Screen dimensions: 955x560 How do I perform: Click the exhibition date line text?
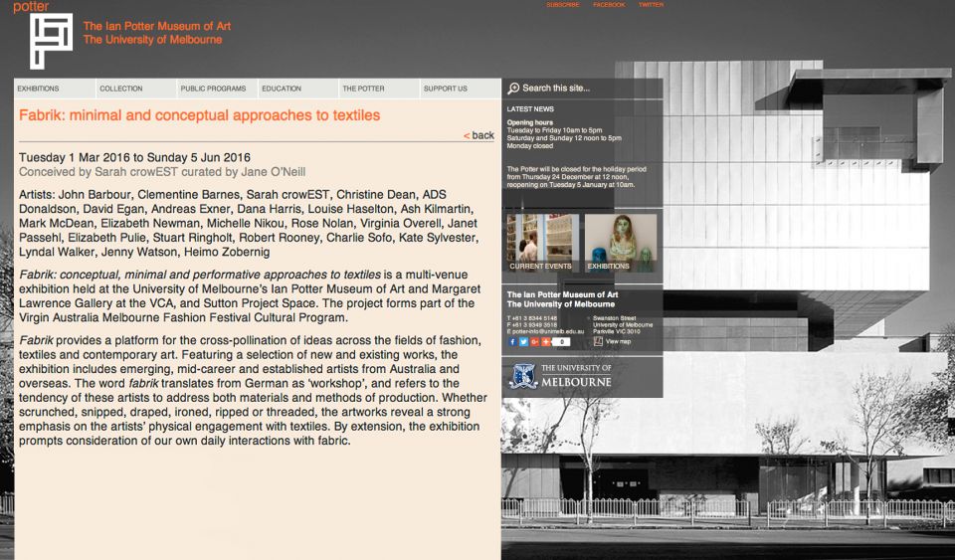point(134,157)
